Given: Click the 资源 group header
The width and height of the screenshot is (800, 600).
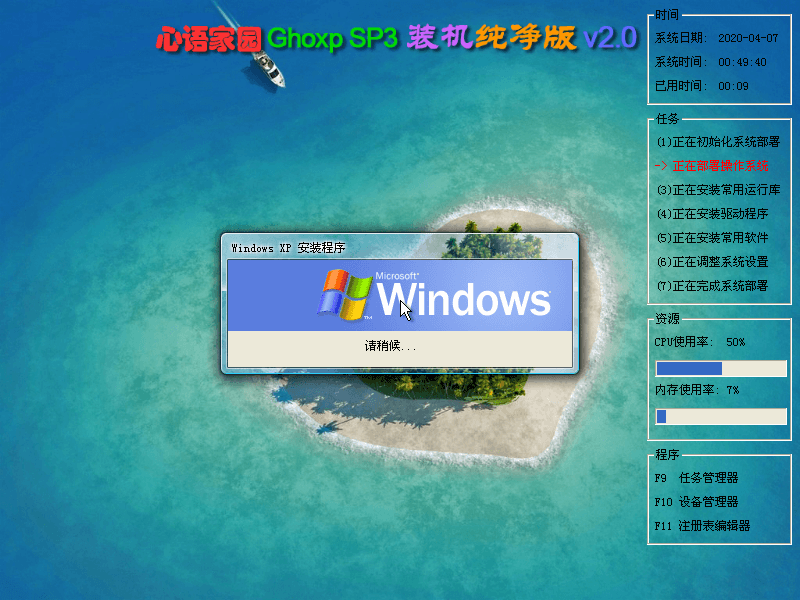Looking at the screenshot, I should [x=667, y=319].
